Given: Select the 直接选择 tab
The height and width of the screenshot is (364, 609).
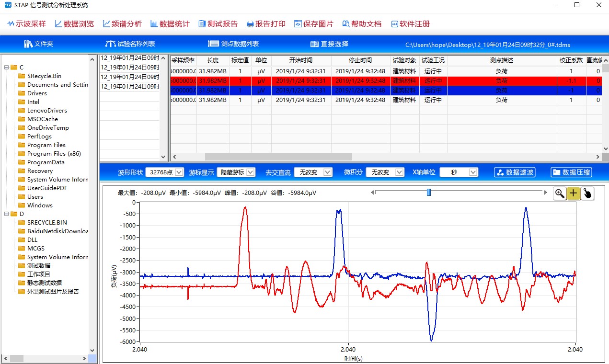Looking at the screenshot, I should pyautogui.click(x=329, y=44).
